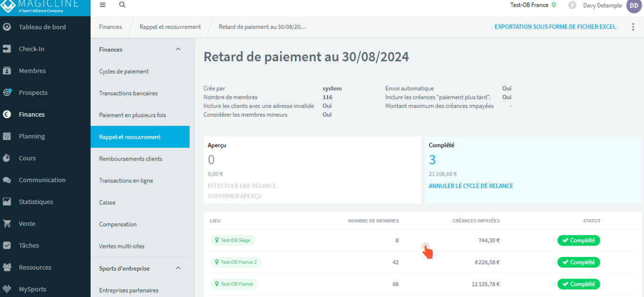Click Complété badge in 12 135,78 € row
Image resolution: width=644 pixels, height=297 pixels.
coord(578,284)
